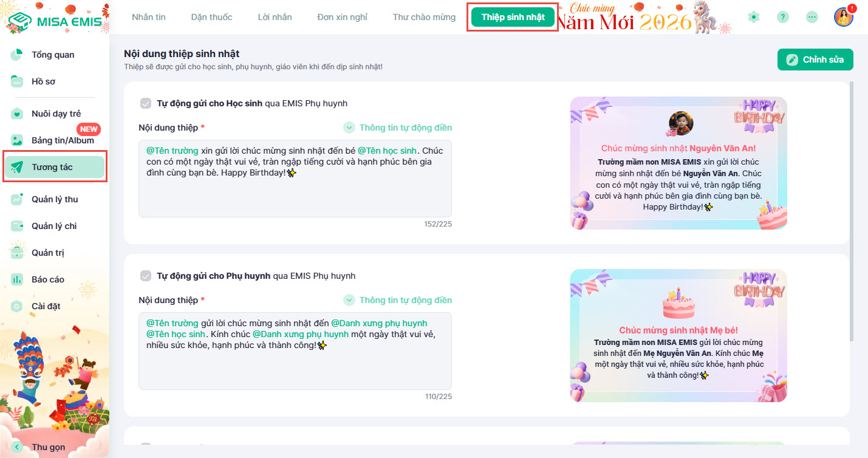
Task: Open Nuôi dạy trẻ sidebar icon
Action: pyautogui.click(x=17, y=114)
